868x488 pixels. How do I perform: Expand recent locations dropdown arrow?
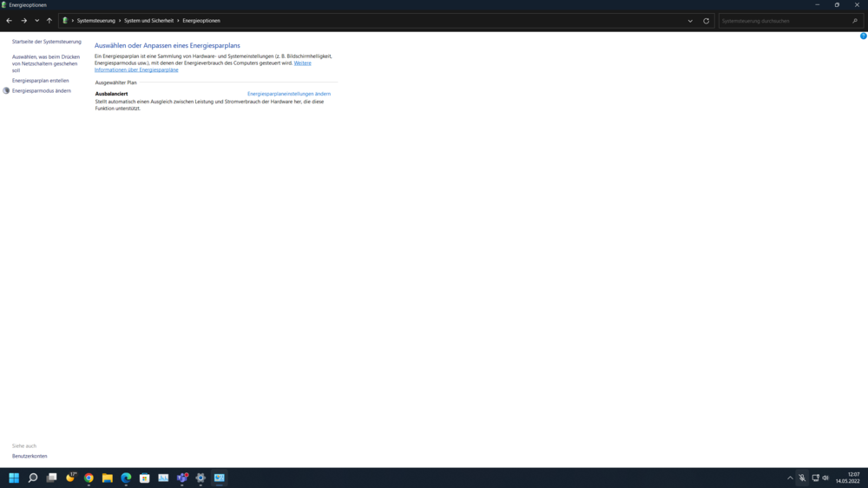36,21
